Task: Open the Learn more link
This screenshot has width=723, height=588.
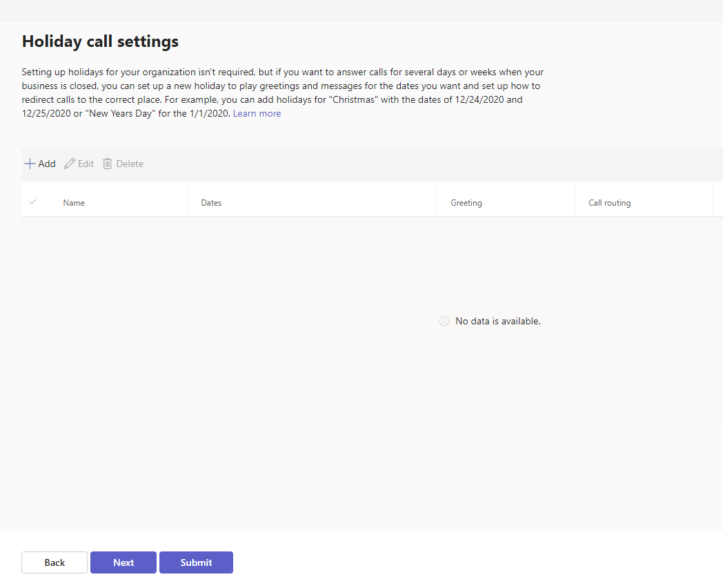Action: coord(257,114)
